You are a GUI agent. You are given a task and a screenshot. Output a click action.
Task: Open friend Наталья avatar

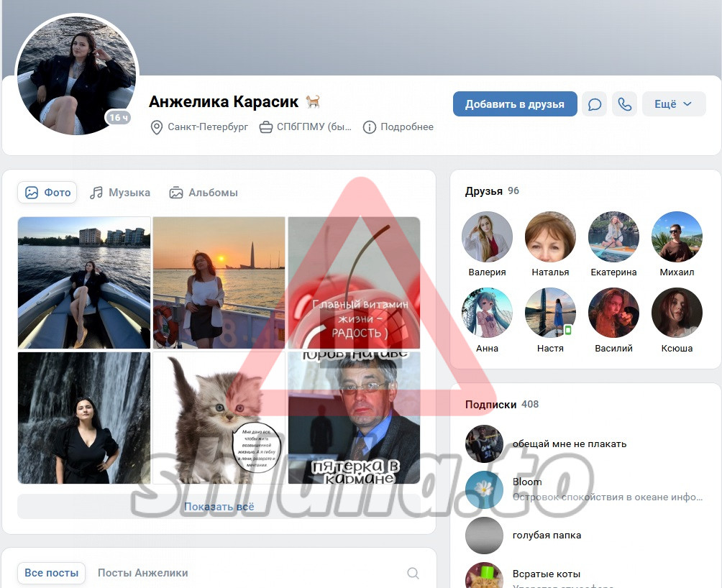(x=550, y=236)
